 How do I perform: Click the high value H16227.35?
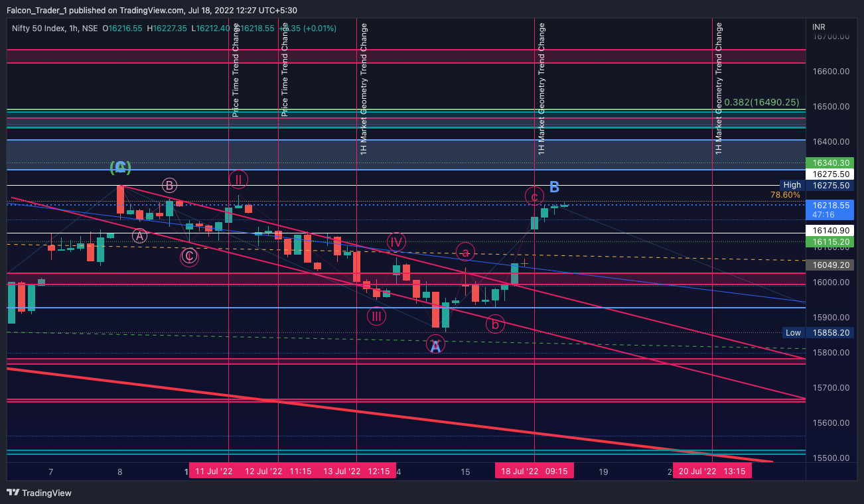point(167,29)
